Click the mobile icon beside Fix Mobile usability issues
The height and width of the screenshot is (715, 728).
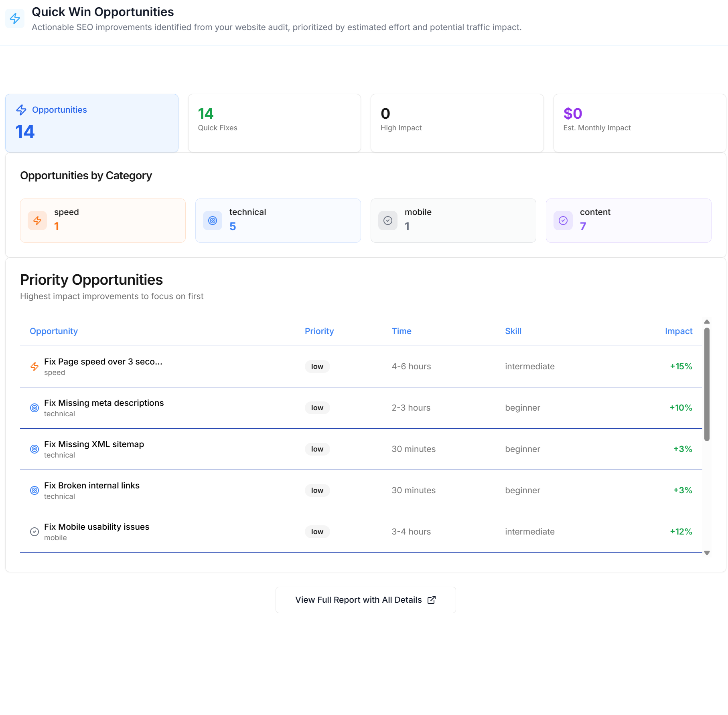(34, 531)
